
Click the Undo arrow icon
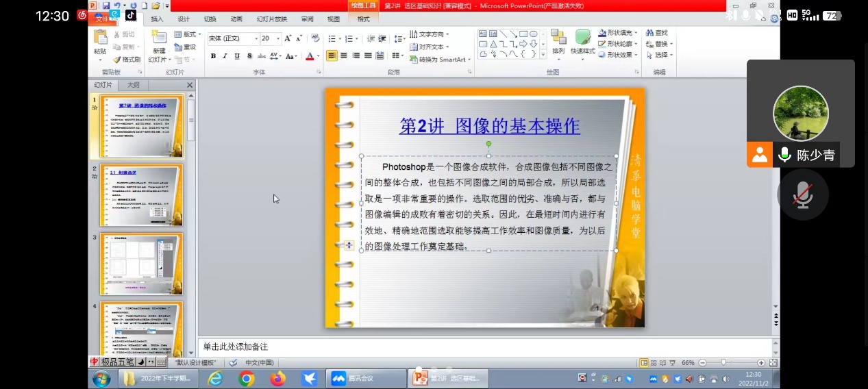point(116,5)
